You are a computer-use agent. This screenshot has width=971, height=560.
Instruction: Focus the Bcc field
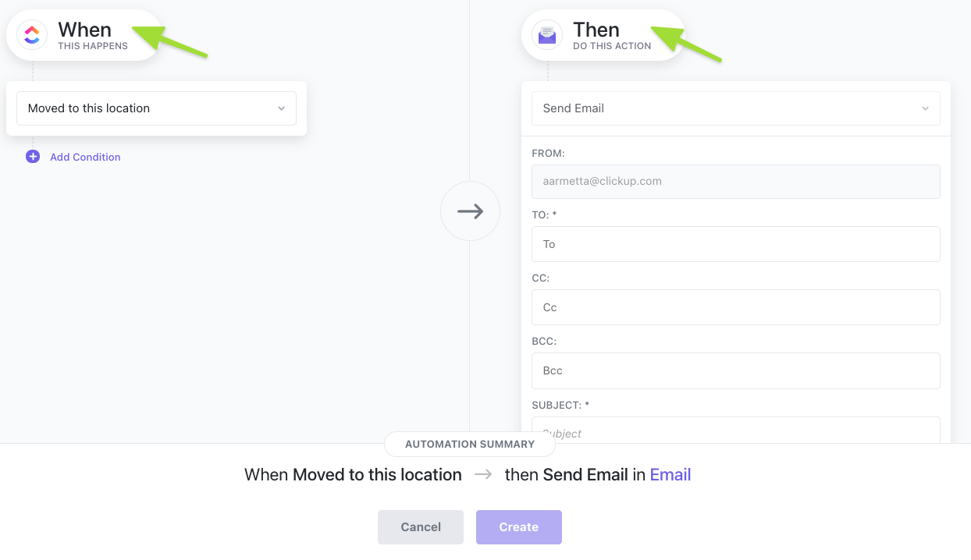tap(735, 370)
